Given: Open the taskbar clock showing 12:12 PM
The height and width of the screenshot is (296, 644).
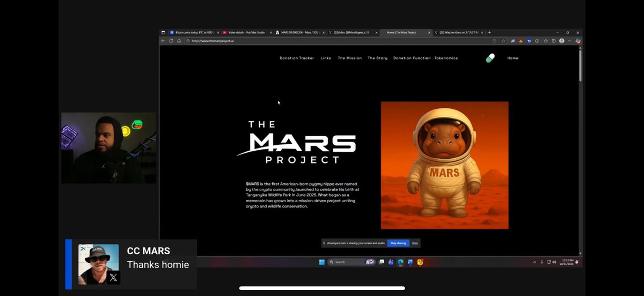Looking at the screenshot, I should pyautogui.click(x=567, y=262).
